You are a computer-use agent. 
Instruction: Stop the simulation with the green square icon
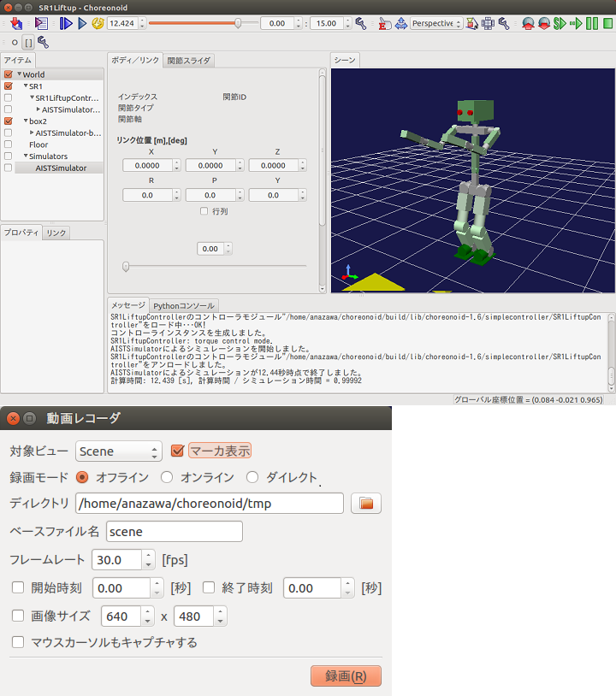[607, 24]
